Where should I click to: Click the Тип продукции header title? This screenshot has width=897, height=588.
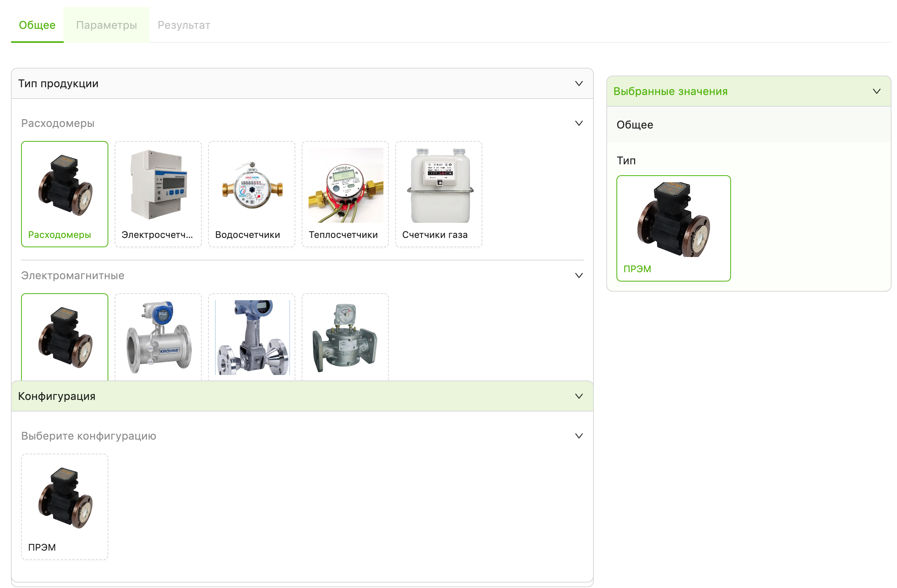58,84
